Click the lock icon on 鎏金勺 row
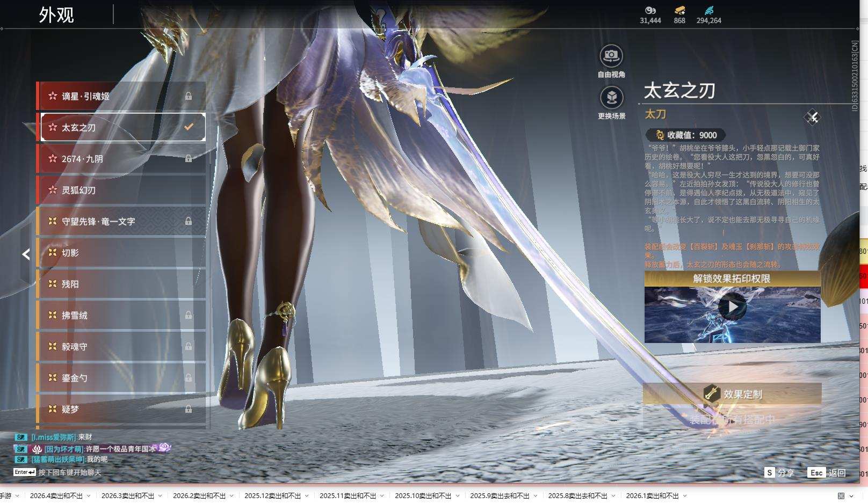The image size is (868, 504). 189,378
